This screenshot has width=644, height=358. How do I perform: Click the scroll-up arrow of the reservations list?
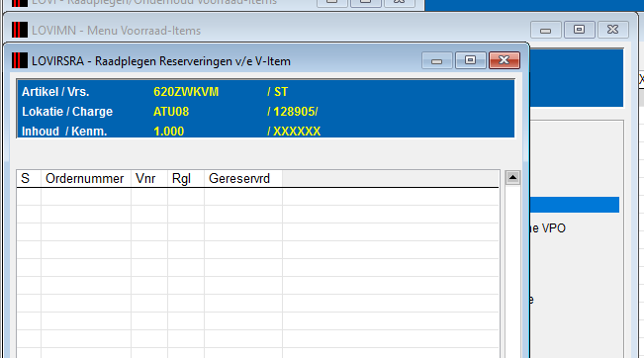pyautogui.click(x=512, y=177)
